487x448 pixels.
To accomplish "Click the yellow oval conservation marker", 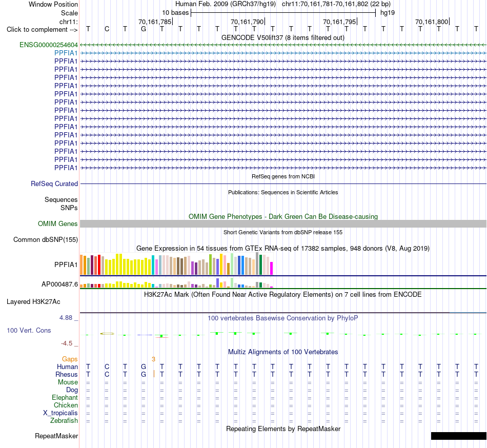I will tap(107, 334).
